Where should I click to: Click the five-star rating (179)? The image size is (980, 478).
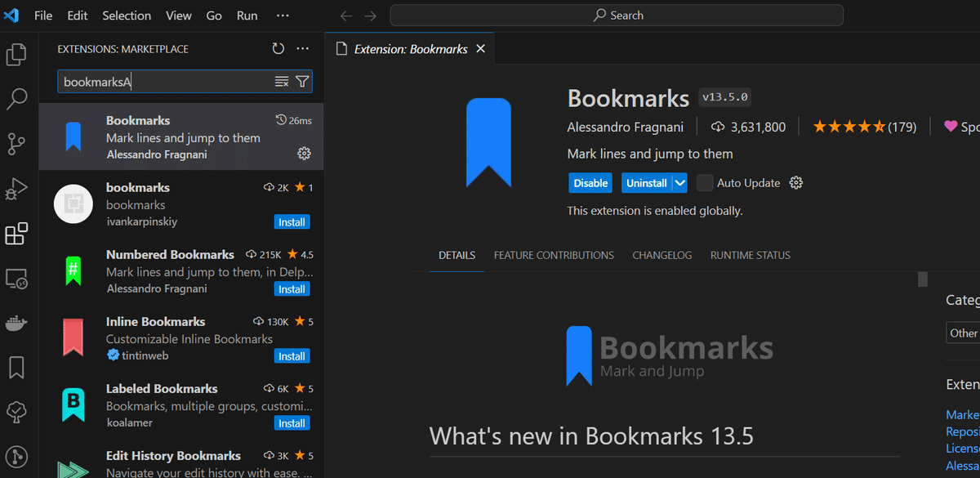coord(864,127)
